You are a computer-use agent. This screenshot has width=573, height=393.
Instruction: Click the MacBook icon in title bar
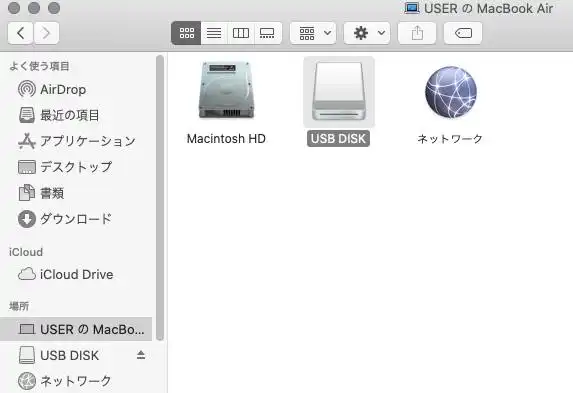412,8
